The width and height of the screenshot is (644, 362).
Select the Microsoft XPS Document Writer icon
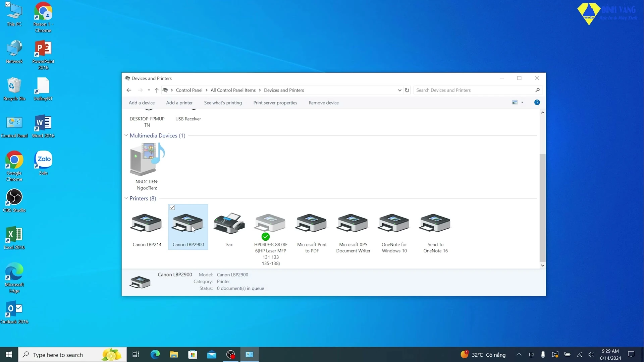tap(353, 224)
